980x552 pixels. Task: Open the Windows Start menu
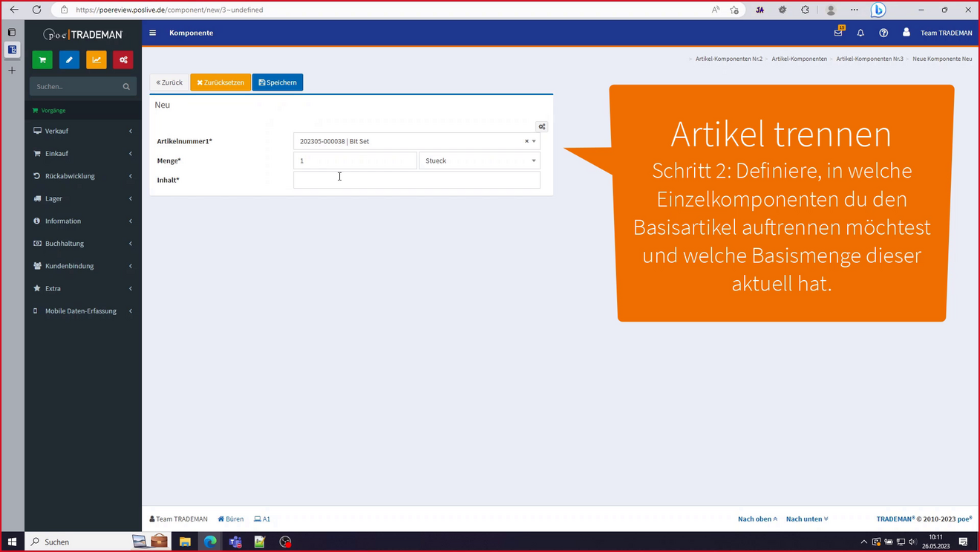(x=12, y=542)
